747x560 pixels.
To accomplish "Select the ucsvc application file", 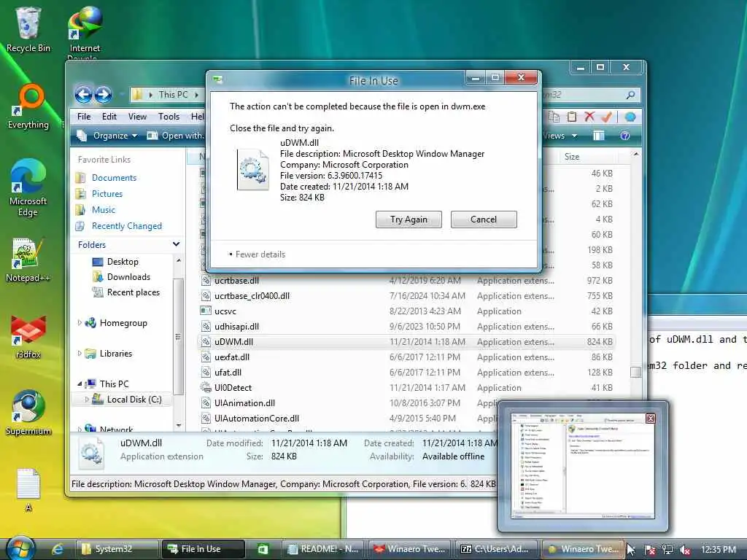I will (225, 311).
